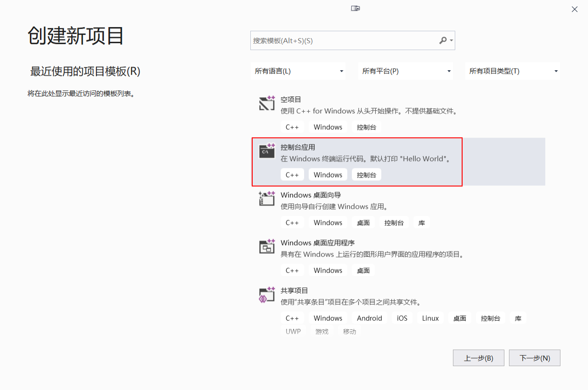Open the 所有项目类型 project type dropdown
Viewport: 588px width, 390px height.
click(x=513, y=71)
